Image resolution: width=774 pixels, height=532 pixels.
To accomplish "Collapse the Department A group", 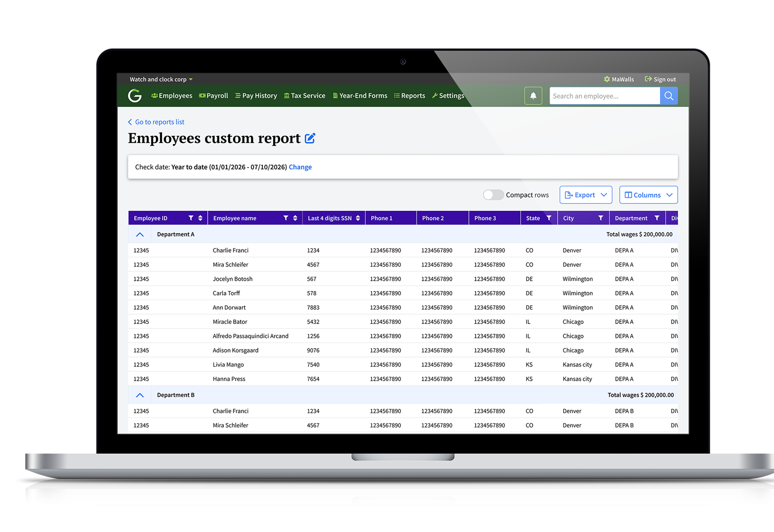I will pyautogui.click(x=140, y=234).
